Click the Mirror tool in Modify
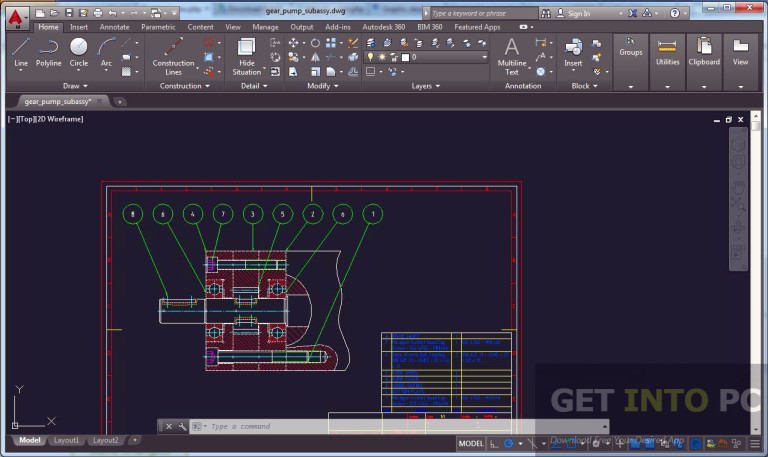This screenshot has width=768, height=457. (315, 57)
